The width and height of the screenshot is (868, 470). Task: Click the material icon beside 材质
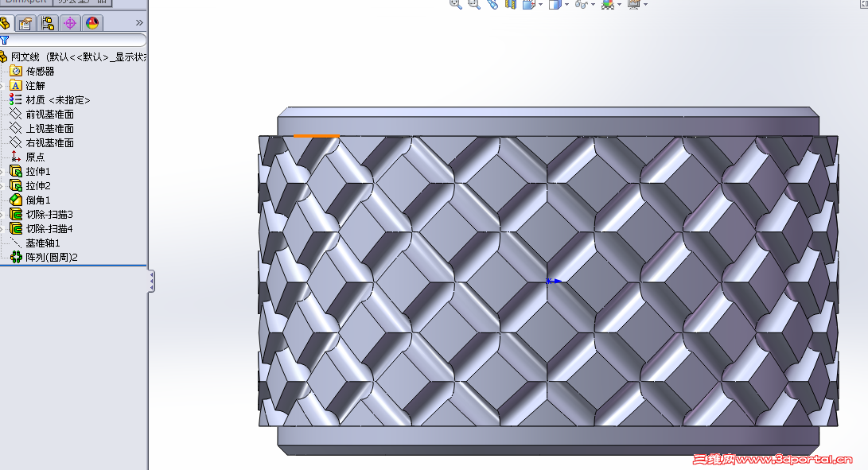(x=16, y=99)
